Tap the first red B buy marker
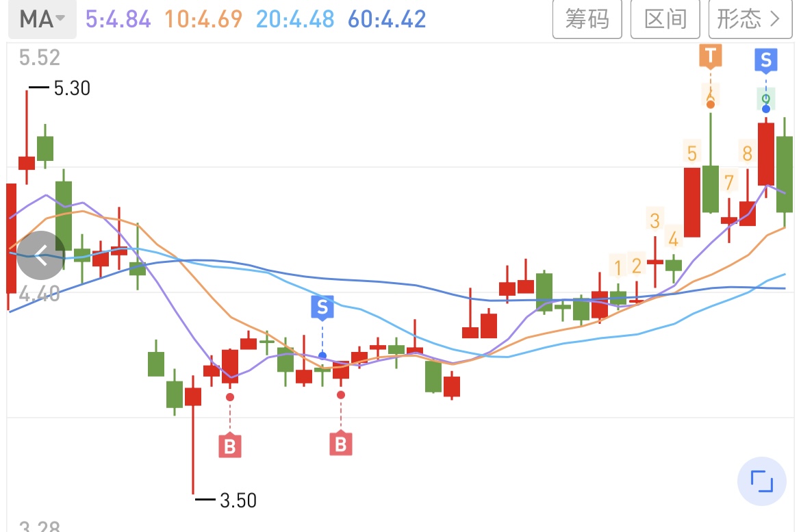The width and height of the screenshot is (801, 532). point(230,446)
